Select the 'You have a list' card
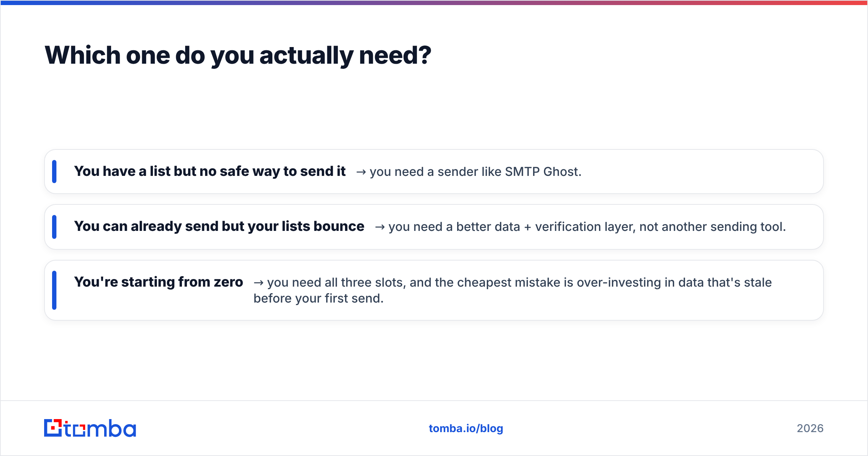Viewport: 868px width, 456px height. point(434,172)
